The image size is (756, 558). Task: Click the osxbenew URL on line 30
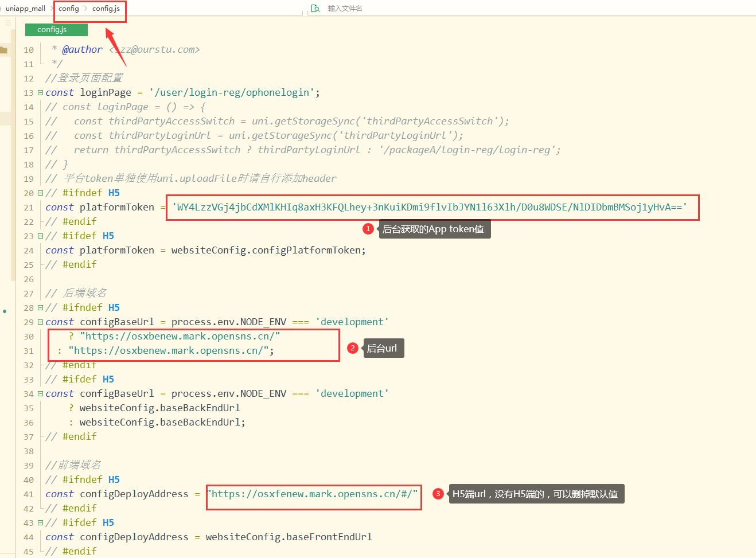180,336
